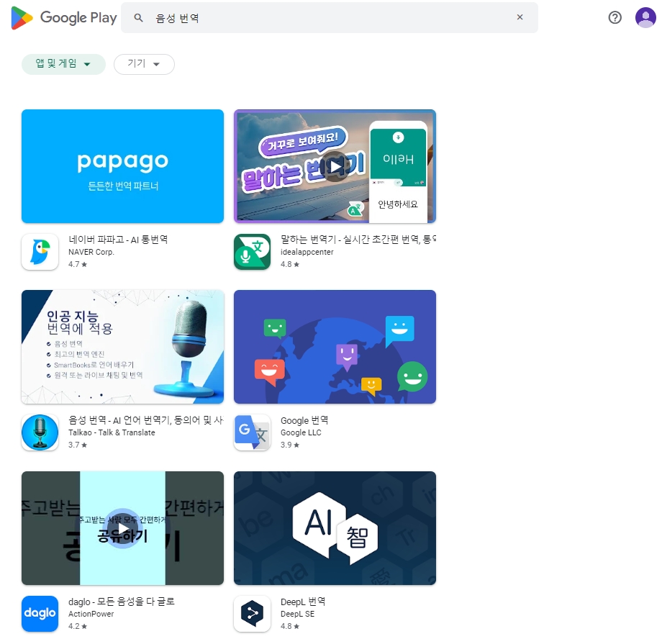The width and height of the screenshot is (662, 644).
Task: Open 말하는 번역기 - 실시간 초간편 번역 title
Action: 358,240
